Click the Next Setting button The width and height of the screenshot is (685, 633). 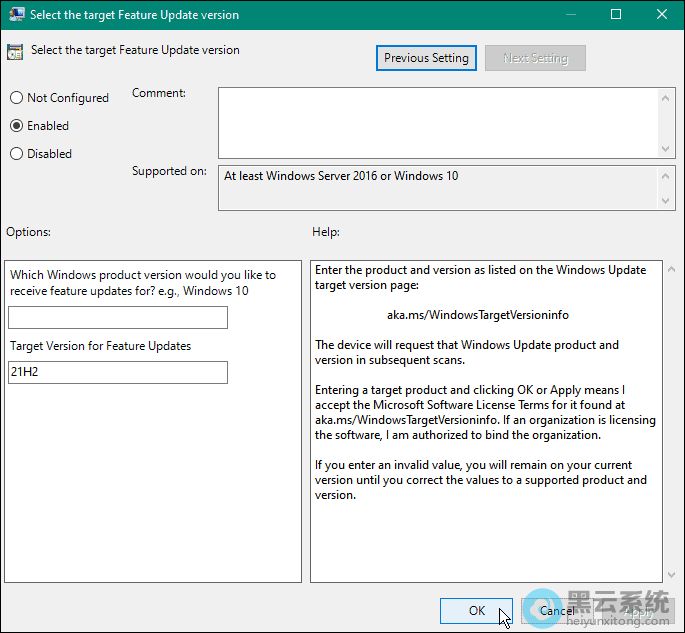tap(535, 58)
